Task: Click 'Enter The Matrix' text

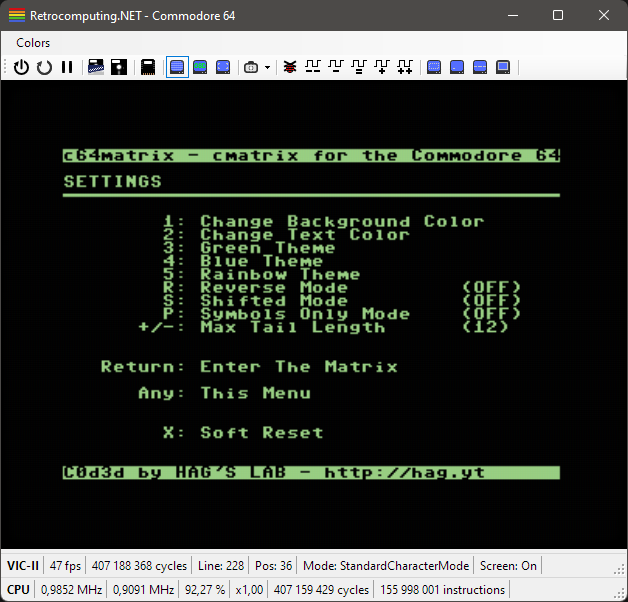Action: click(298, 367)
